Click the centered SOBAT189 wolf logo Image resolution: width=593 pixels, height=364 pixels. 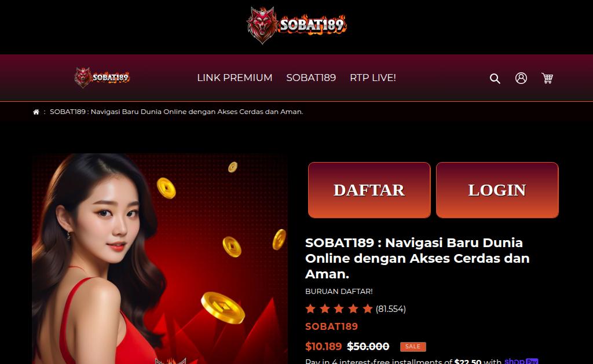296,25
